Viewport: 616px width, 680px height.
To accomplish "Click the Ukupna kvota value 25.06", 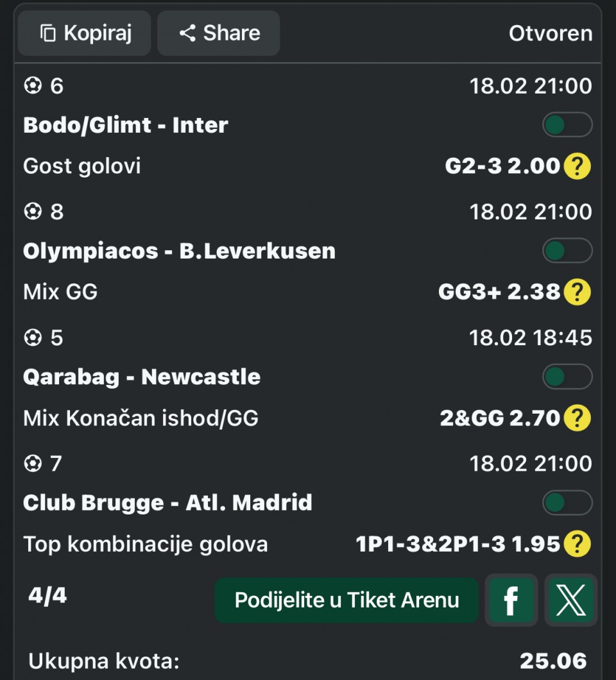I will click(x=552, y=661).
